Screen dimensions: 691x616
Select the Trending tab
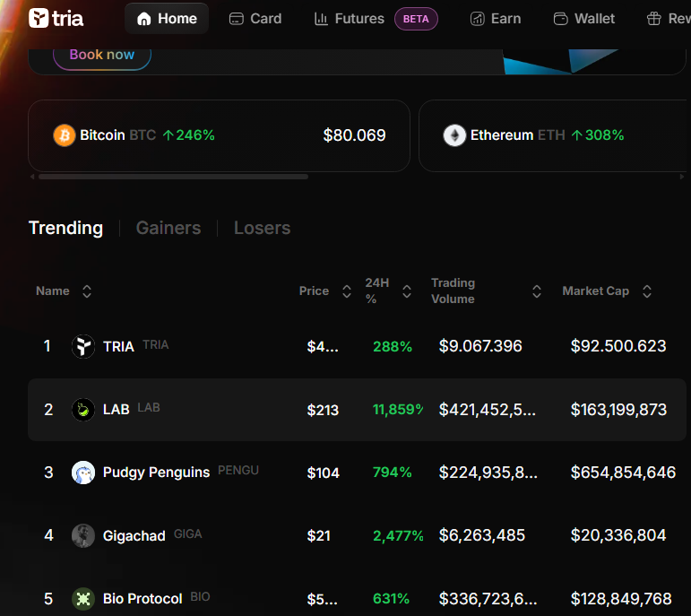(65, 228)
